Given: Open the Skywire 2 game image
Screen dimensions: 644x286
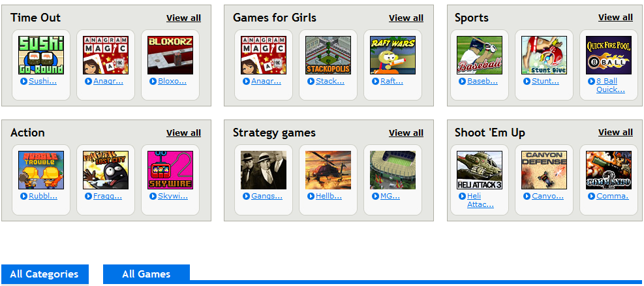Looking at the screenshot, I should coord(170,170).
